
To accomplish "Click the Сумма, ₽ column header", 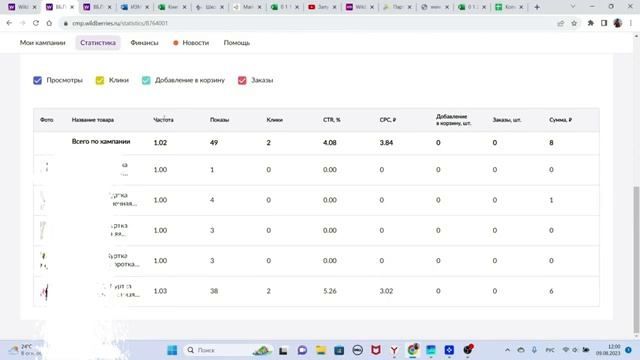I will coord(560,120).
